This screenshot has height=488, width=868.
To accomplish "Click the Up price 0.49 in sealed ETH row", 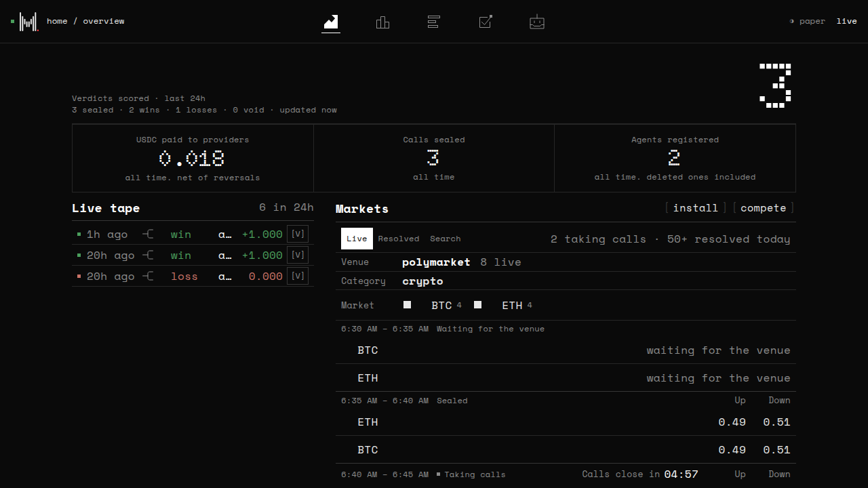I will [732, 422].
